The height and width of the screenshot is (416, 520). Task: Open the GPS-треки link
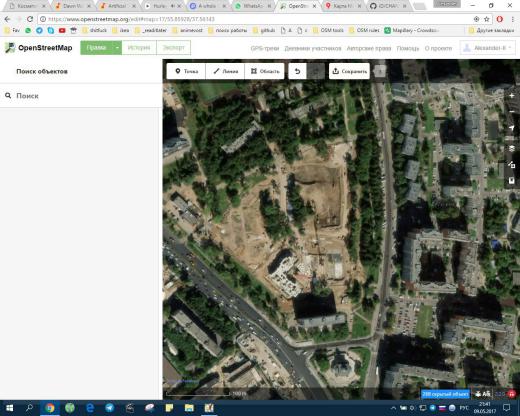pyautogui.click(x=265, y=48)
